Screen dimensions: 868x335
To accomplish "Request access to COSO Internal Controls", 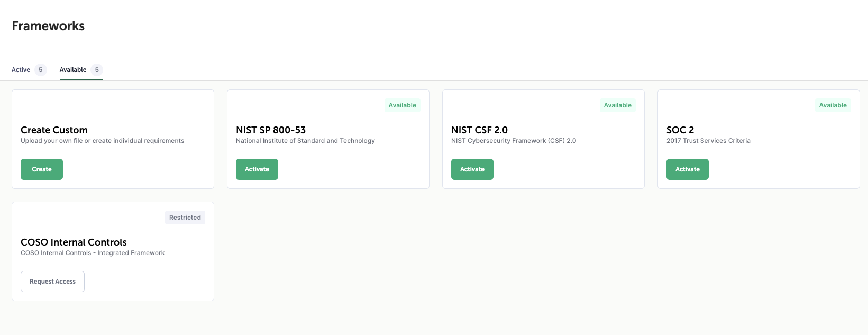I will pyautogui.click(x=52, y=282).
